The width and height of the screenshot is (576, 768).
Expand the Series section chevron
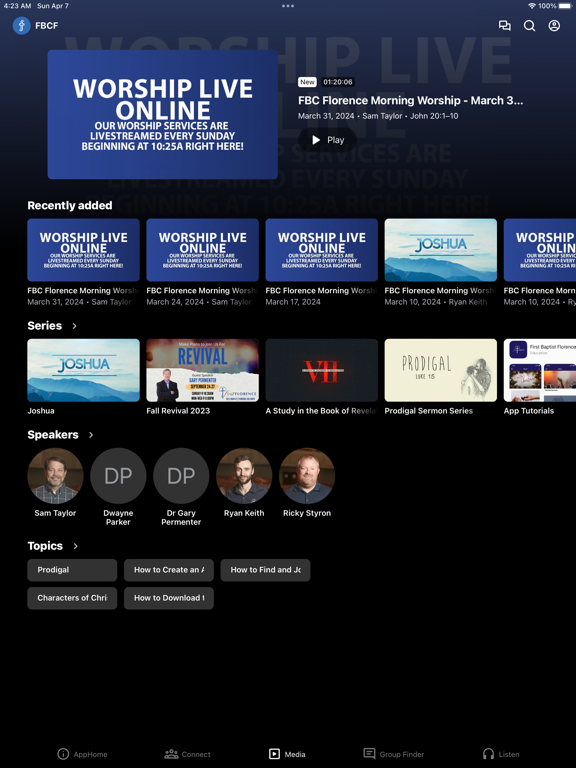[x=74, y=326]
